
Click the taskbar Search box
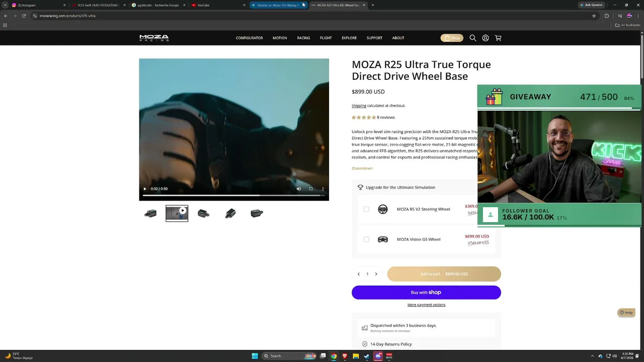click(290, 356)
